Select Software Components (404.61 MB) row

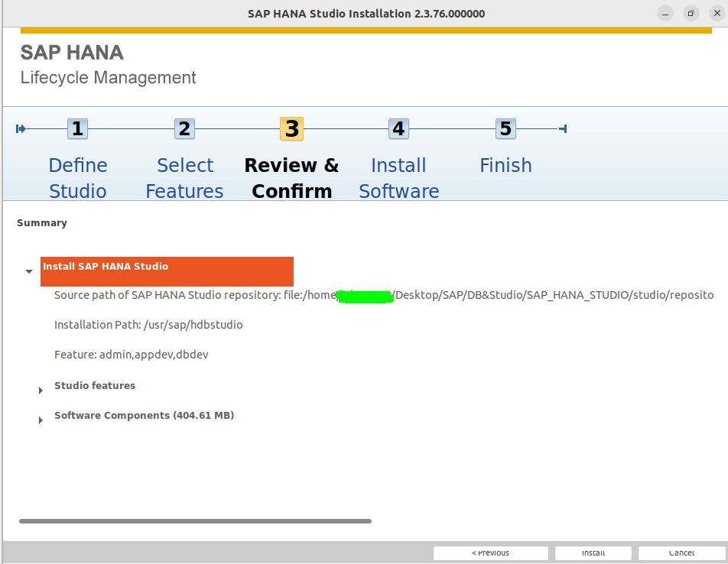144,415
